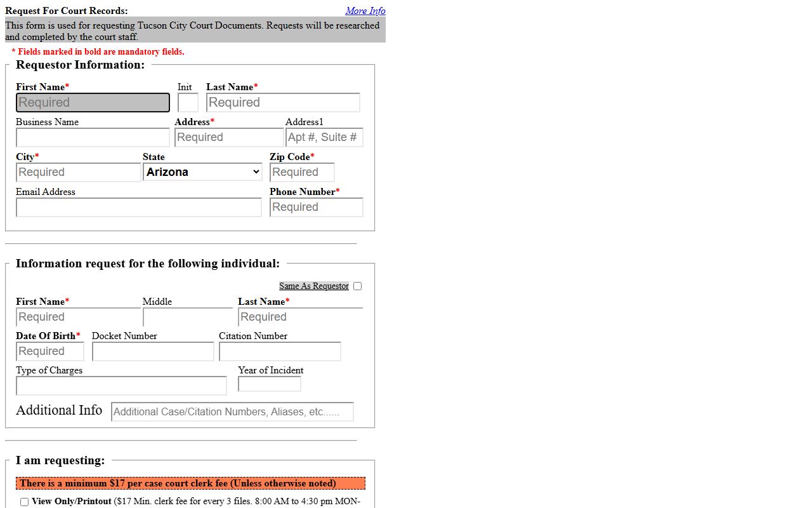Select the Address required field
The image size is (812, 508).
229,138
